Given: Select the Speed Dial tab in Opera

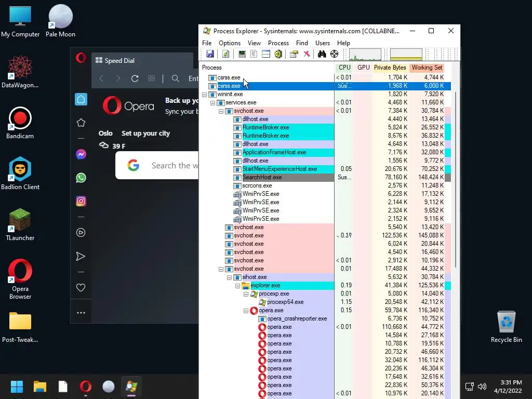Looking at the screenshot, I should click(x=142, y=61).
